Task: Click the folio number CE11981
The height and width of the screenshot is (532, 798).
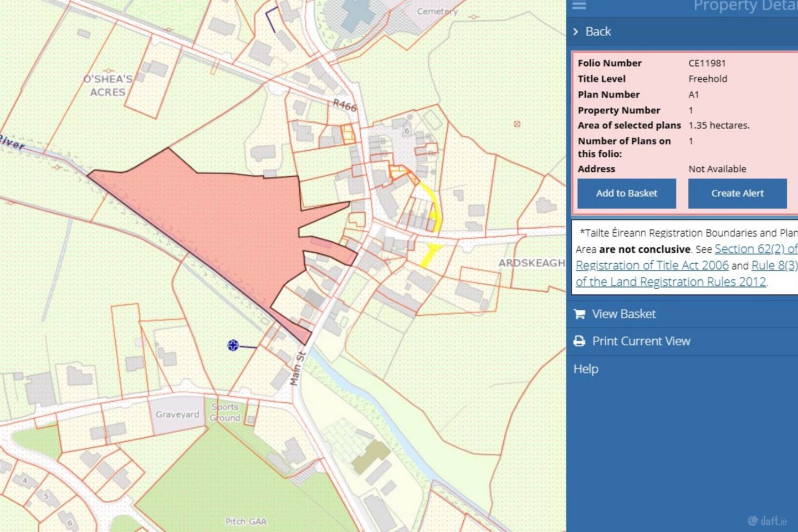Action: pos(707,63)
